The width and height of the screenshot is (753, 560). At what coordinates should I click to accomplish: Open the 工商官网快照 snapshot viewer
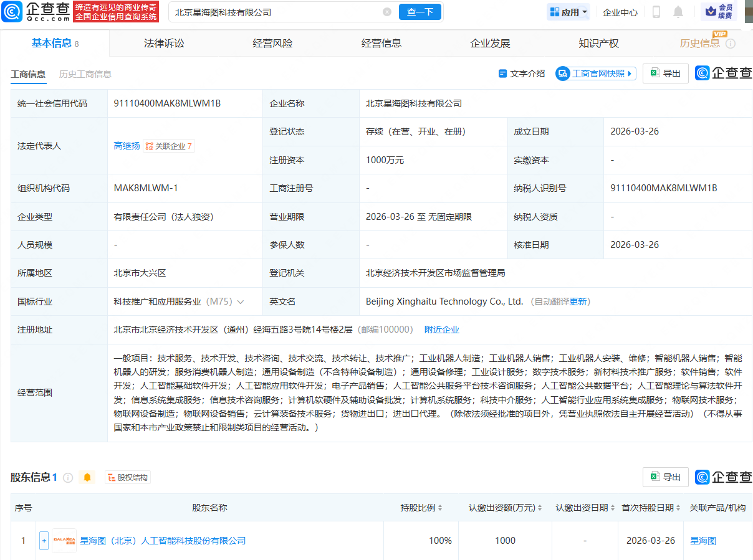[595, 73]
